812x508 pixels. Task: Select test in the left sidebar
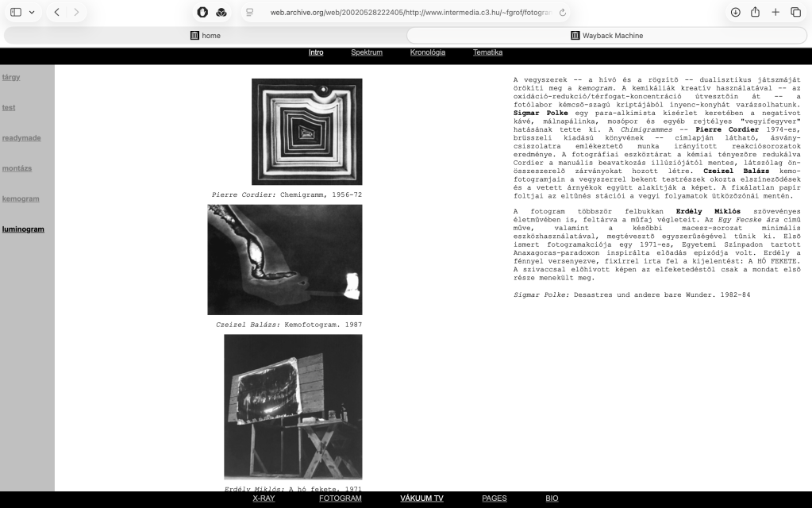[x=9, y=108]
